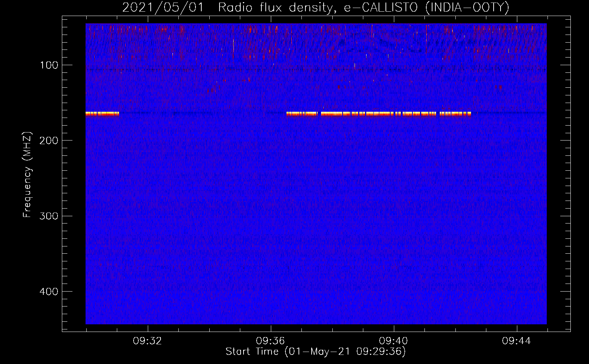Click the 09:32 time tick label
This screenshot has height=364, width=589.
click(147, 341)
